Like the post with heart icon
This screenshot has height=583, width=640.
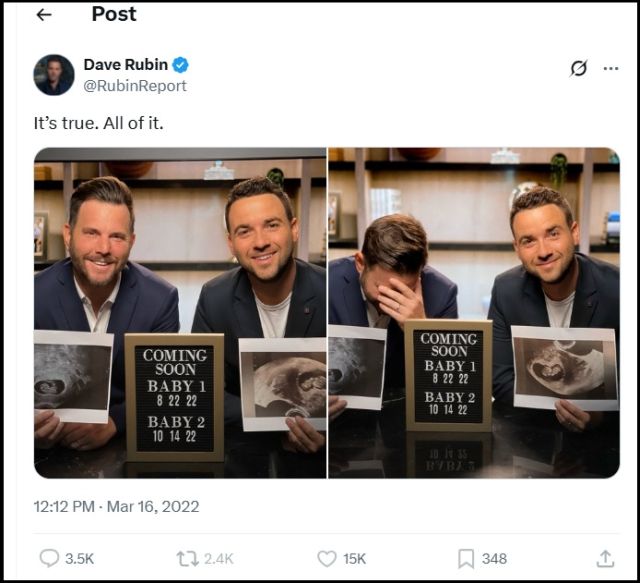[x=326, y=558]
